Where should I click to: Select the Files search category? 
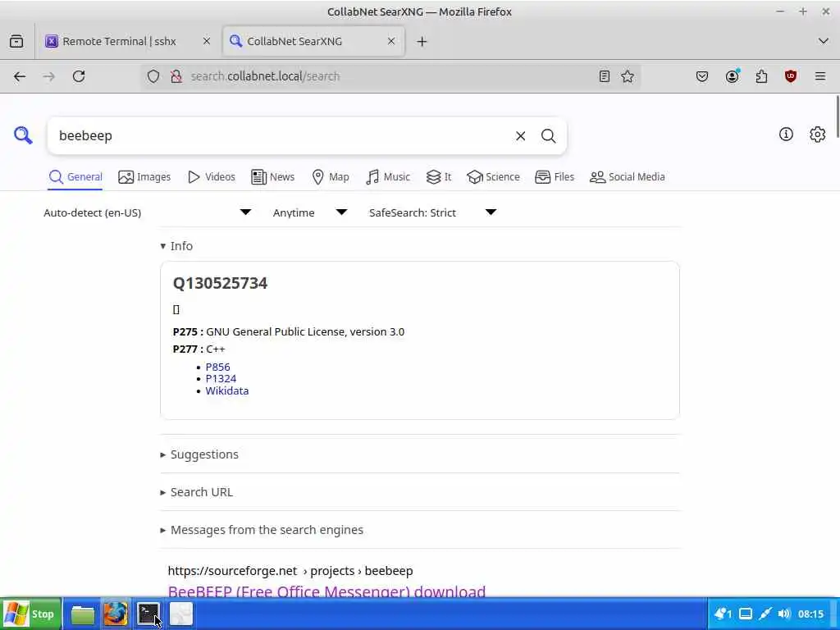point(555,177)
